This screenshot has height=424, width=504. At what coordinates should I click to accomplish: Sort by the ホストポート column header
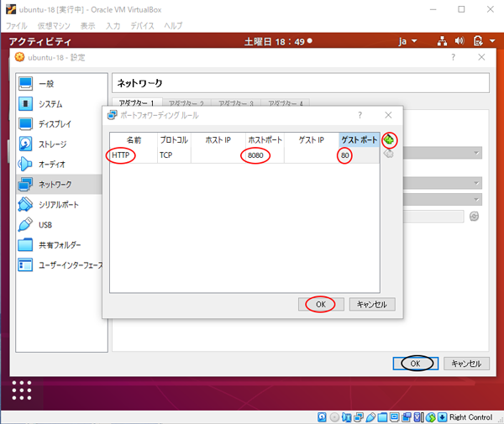pos(265,140)
